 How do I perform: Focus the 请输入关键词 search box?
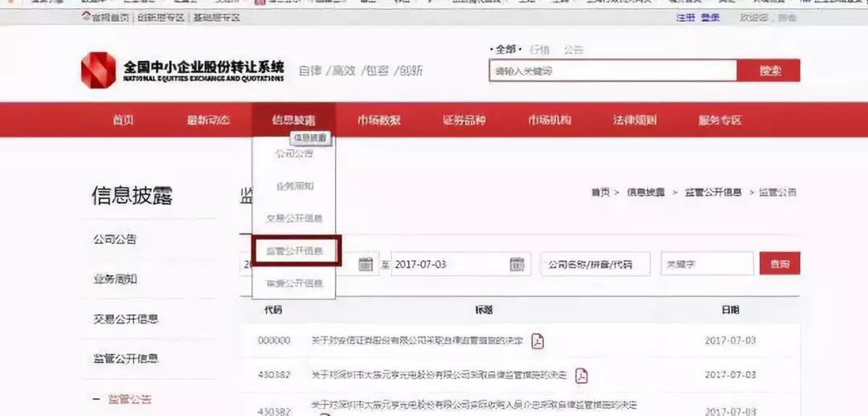(612, 71)
